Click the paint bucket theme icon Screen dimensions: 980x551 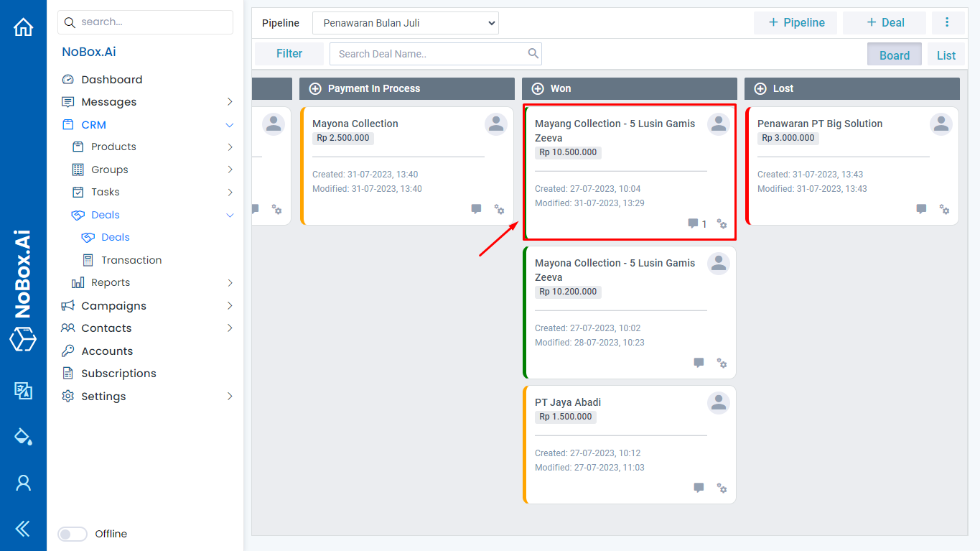[x=23, y=436]
